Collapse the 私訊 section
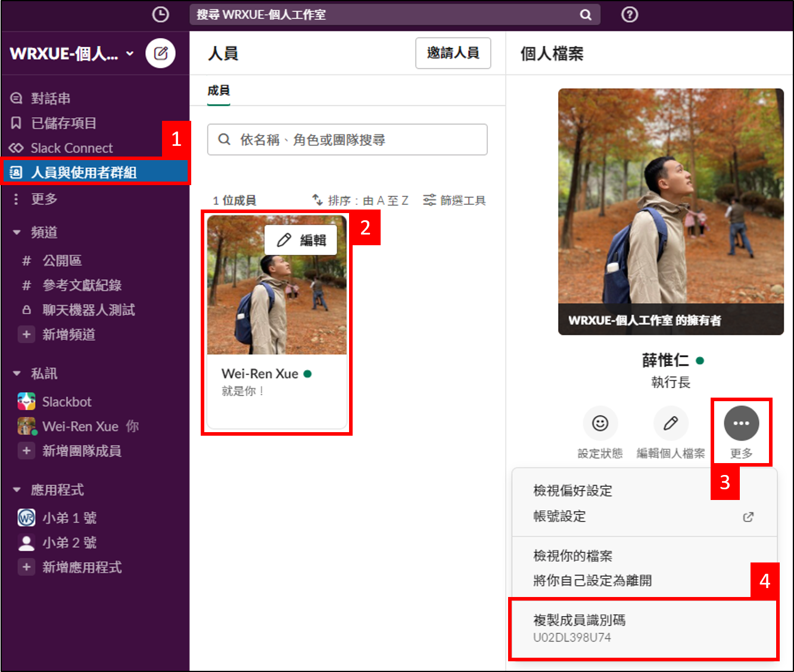The height and width of the screenshot is (672, 794). click(x=17, y=374)
